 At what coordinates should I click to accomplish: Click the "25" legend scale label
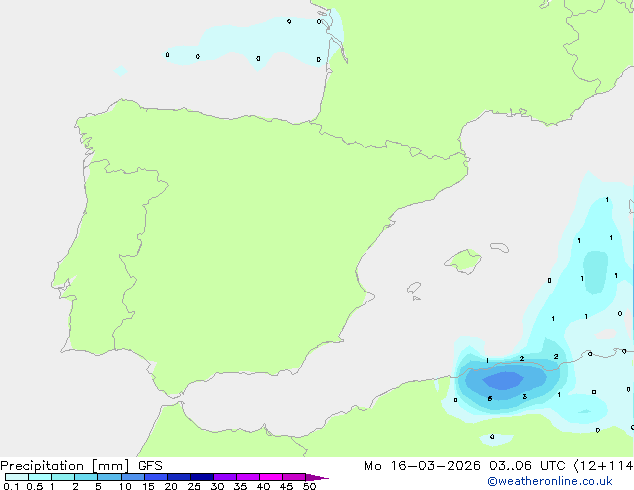click(x=194, y=486)
